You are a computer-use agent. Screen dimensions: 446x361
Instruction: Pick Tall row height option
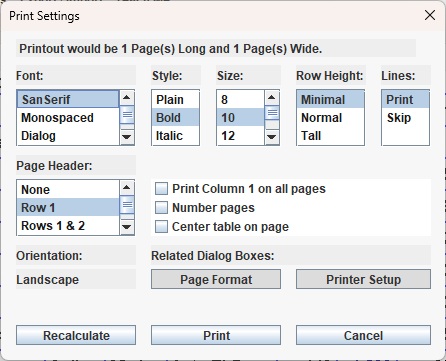[x=330, y=136]
